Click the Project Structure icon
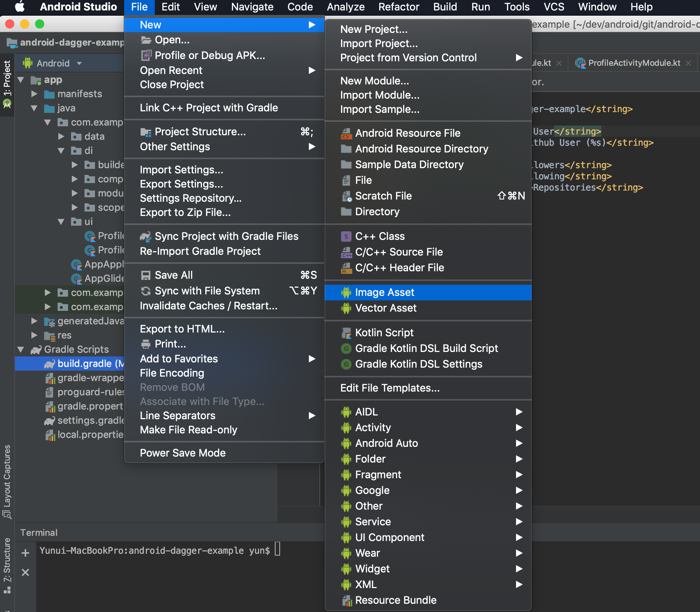700x612 pixels. coord(145,132)
